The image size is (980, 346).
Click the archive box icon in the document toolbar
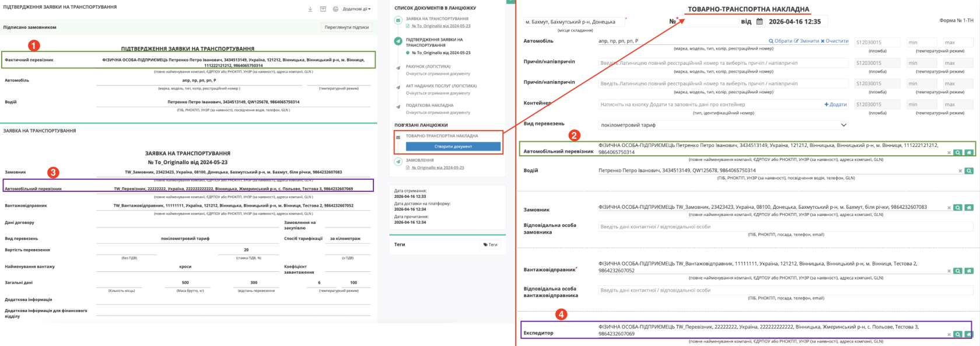pos(323,9)
